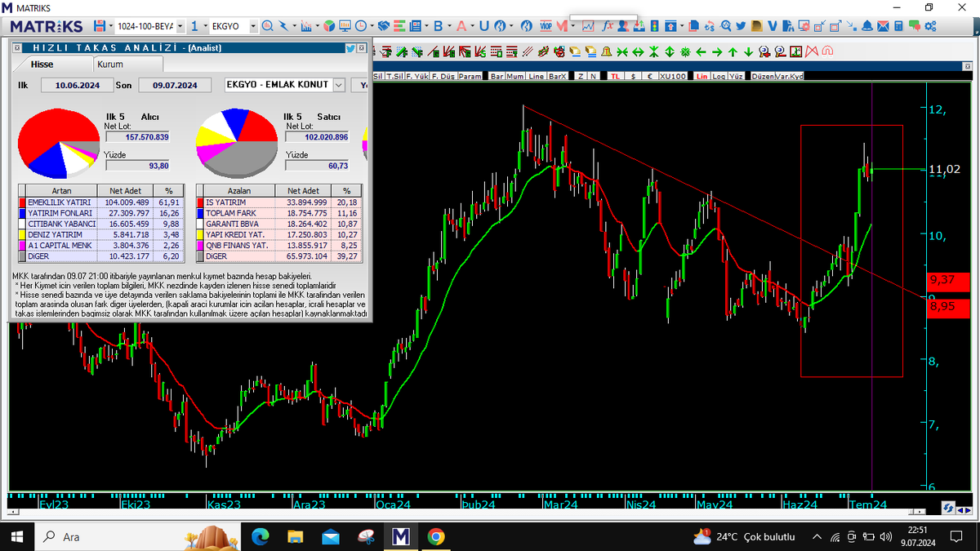This screenshot has height=551, width=980.
Task: Toggle the € currency button
Action: coord(650,76)
